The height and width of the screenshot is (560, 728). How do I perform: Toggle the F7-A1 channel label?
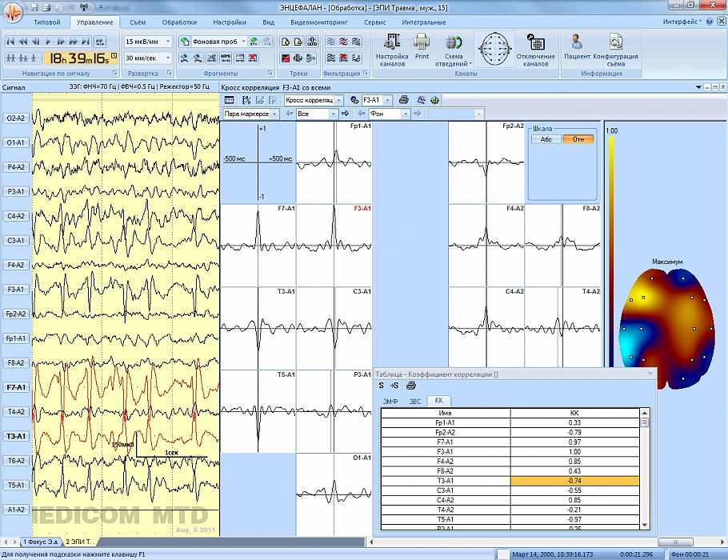click(x=16, y=387)
